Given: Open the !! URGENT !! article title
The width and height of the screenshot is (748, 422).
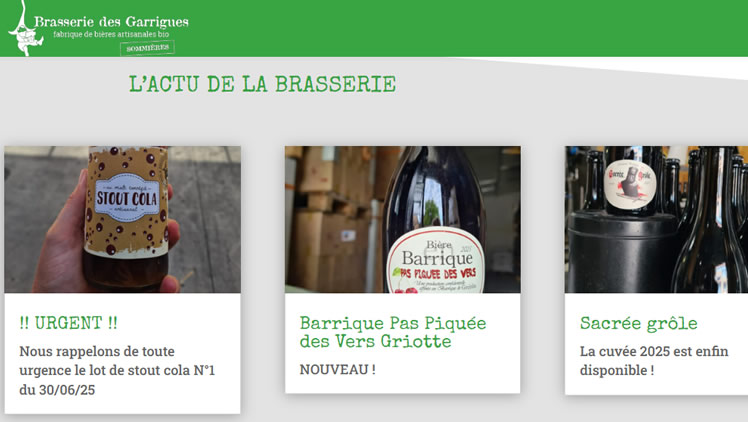Looking at the screenshot, I should 68,323.
